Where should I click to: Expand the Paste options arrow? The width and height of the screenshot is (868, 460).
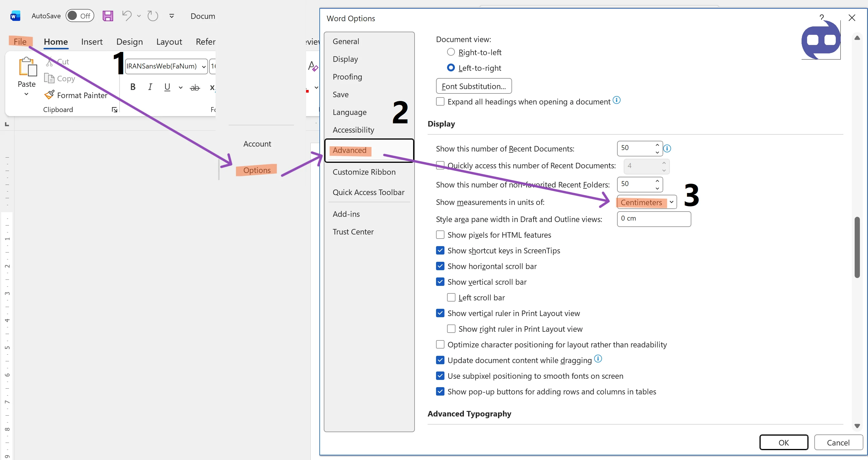click(x=26, y=94)
